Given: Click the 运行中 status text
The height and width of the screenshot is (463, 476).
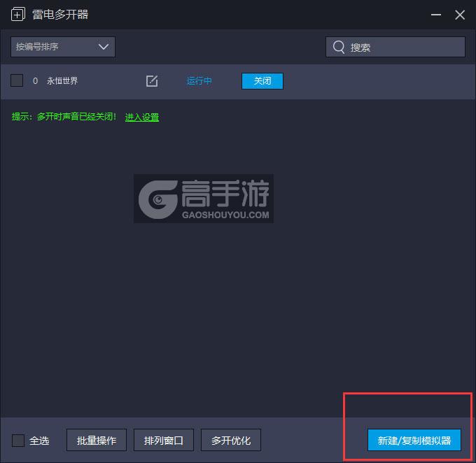Looking at the screenshot, I should tap(199, 81).
